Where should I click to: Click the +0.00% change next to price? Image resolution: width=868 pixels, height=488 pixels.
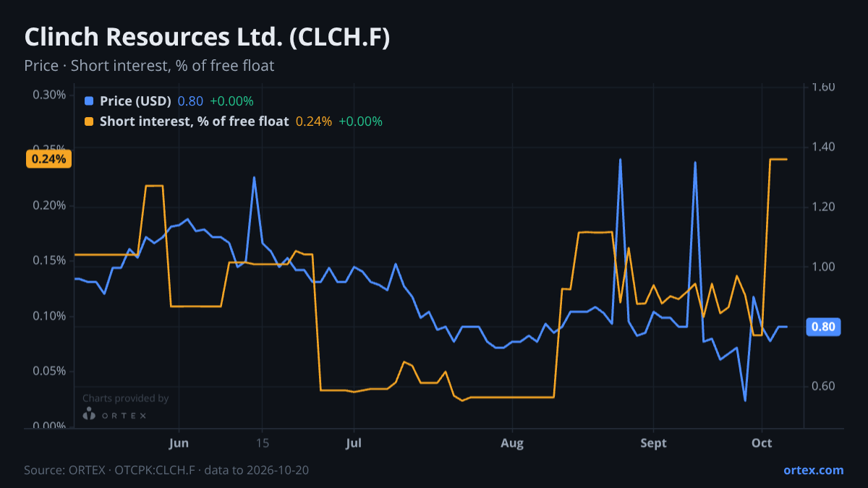[231, 101]
